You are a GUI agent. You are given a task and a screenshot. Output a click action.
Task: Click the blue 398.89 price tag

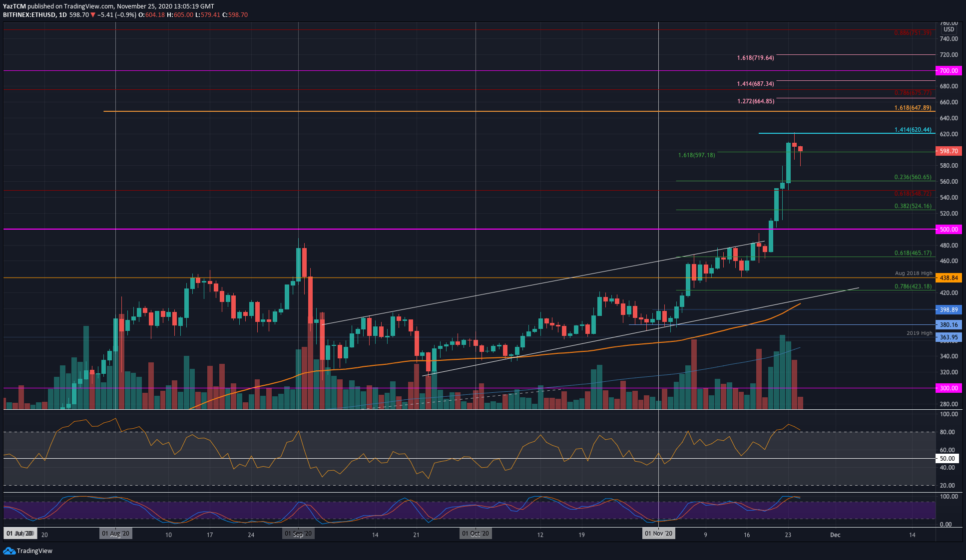[949, 310]
